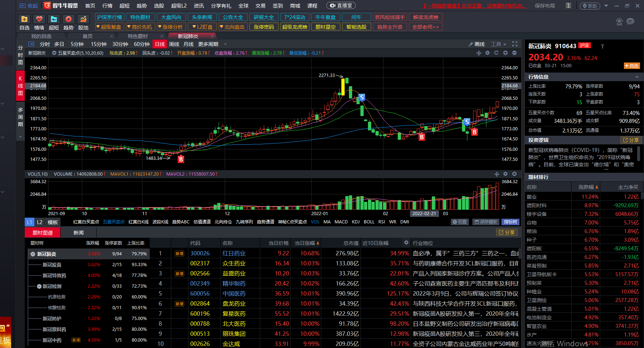
Task: Open L2盯盘 dropdown button
Action: point(202,27)
